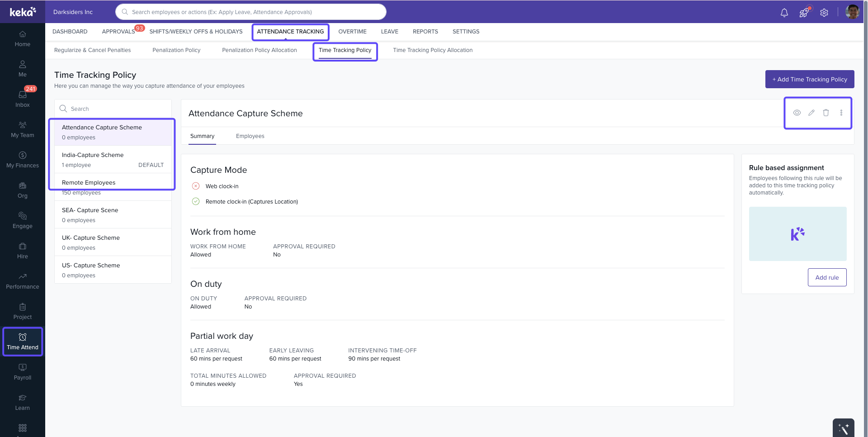868x437 pixels.
Task: Open the Penalization Policy tab
Action: click(x=176, y=50)
